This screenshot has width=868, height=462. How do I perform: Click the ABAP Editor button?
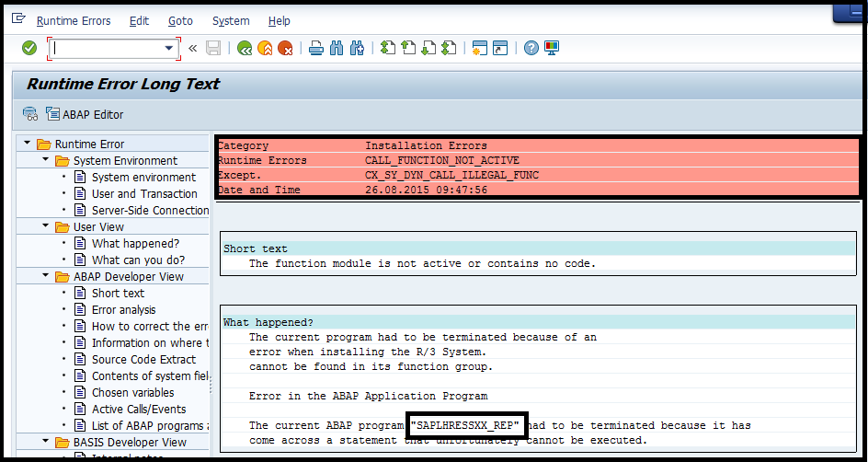[85, 115]
